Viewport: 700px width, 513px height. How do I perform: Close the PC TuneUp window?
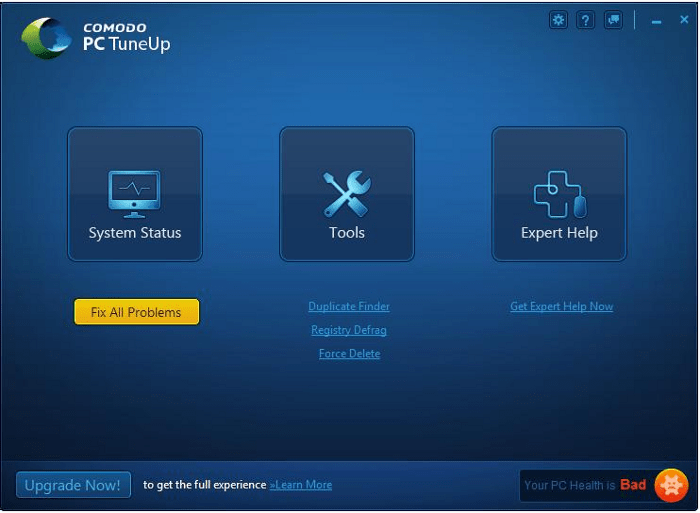[684, 20]
